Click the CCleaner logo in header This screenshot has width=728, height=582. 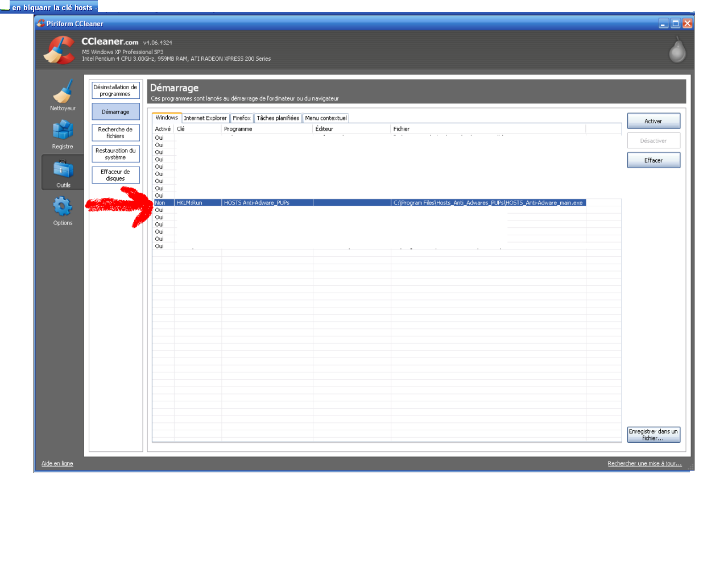point(60,50)
